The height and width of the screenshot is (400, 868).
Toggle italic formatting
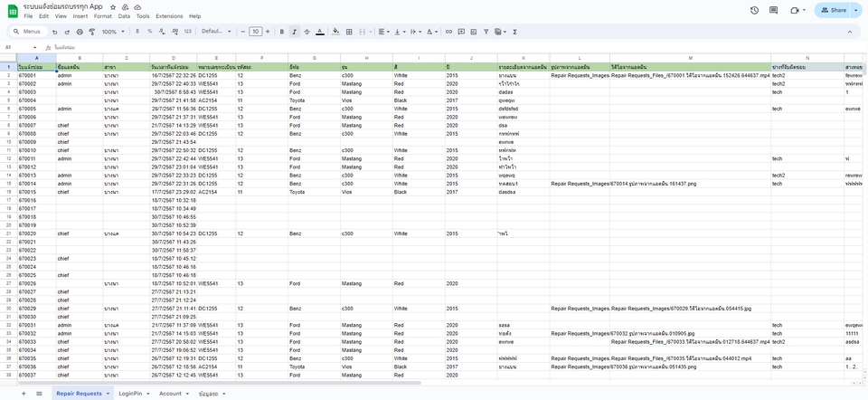click(295, 32)
